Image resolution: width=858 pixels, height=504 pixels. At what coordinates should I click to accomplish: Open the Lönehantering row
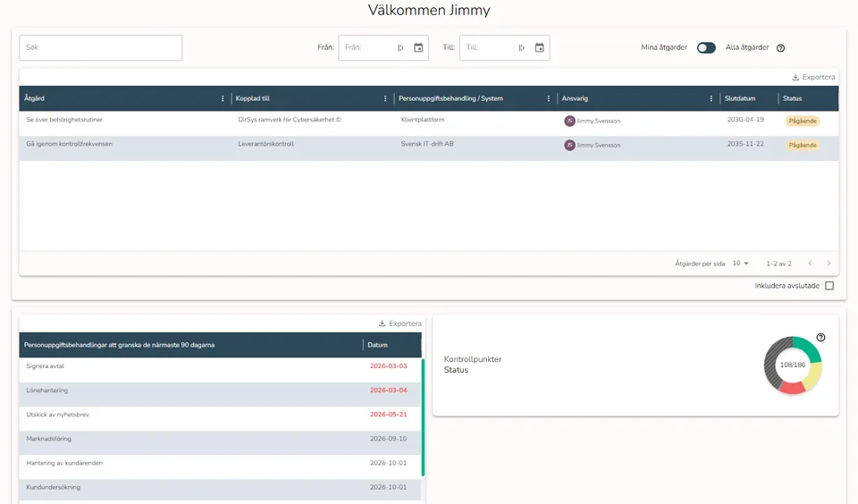point(220,394)
